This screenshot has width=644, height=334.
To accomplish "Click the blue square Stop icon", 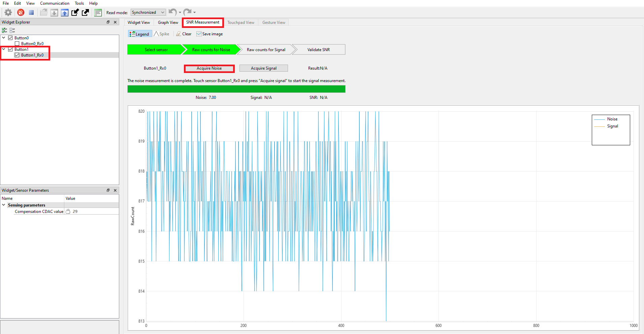I will (31, 12).
